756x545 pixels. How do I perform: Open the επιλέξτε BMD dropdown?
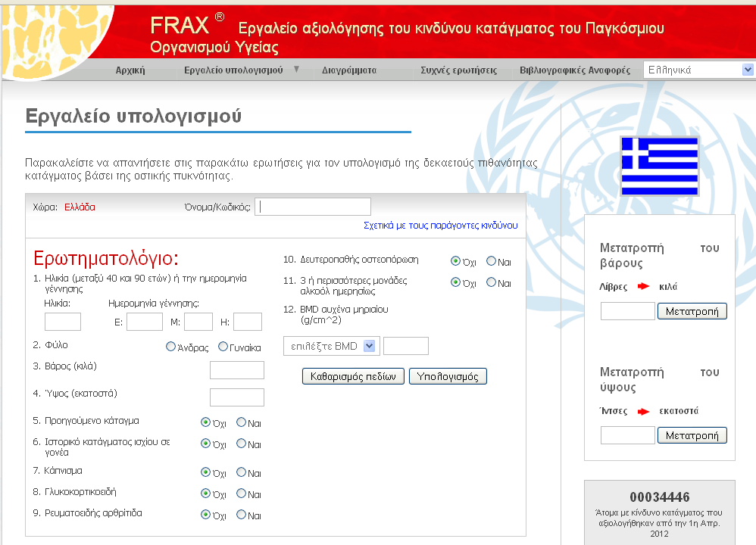click(332, 346)
